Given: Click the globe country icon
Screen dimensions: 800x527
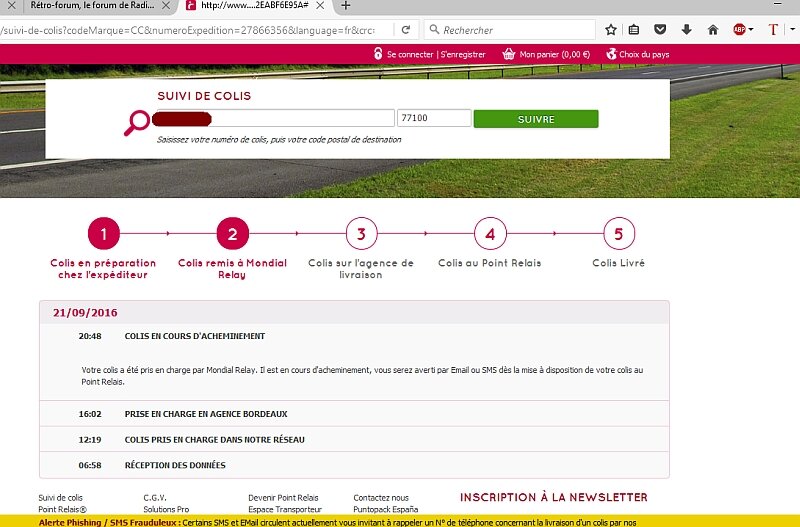Looking at the screenshot, I should coord(611,54).
